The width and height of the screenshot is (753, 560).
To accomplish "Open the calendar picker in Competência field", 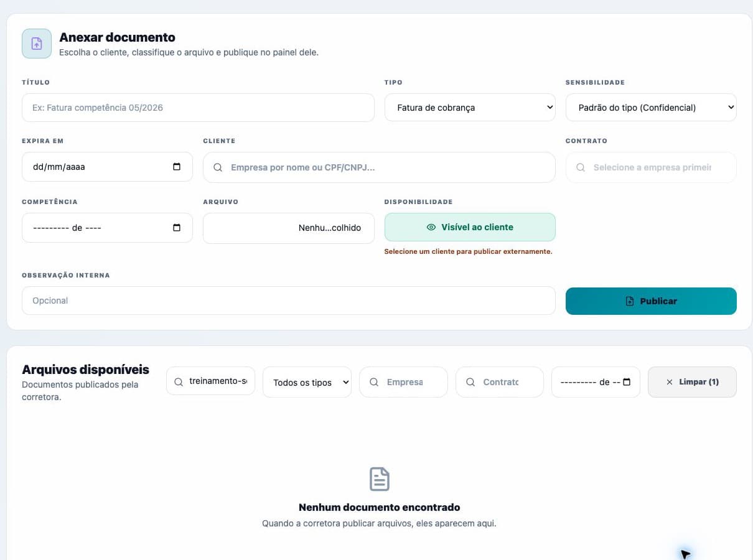I will point(177,228).
